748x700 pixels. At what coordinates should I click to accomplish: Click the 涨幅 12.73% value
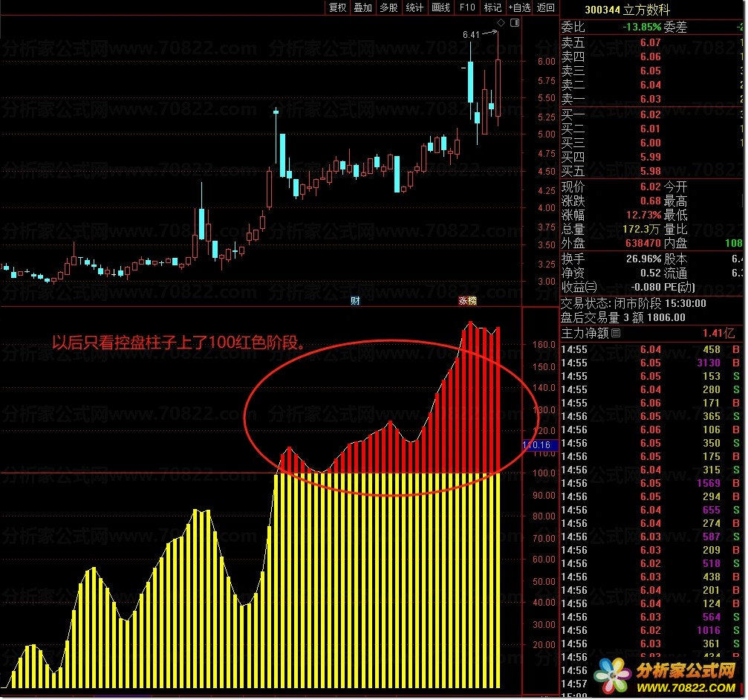point(644,215)
